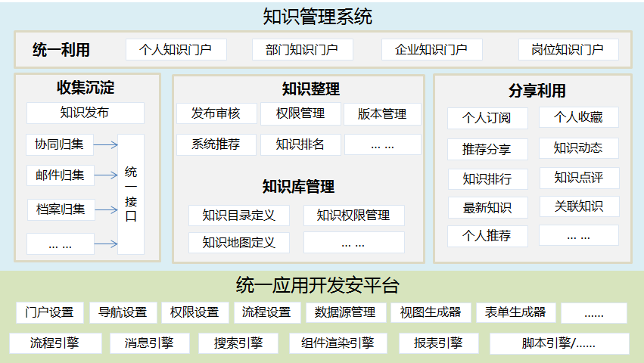Click the 权限管理 box

(x=300, y=113)
